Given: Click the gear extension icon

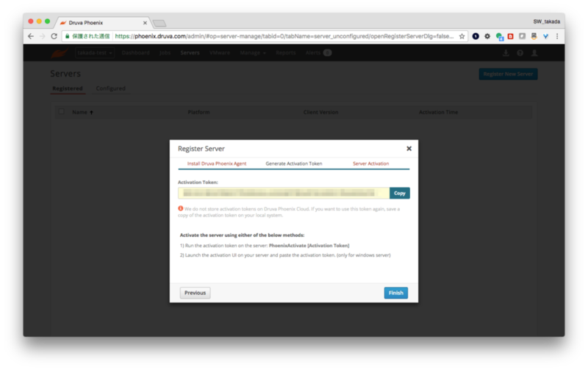Looking at the screenshot, I should coord(487,36).
